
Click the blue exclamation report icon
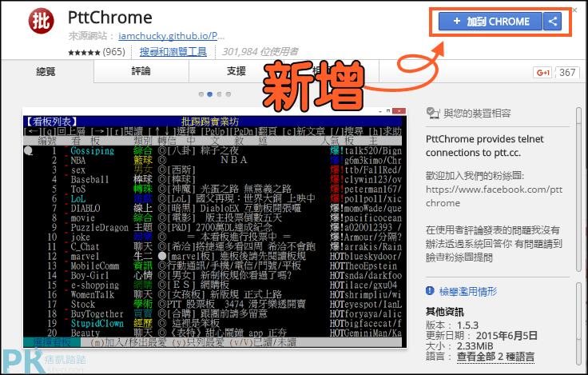(430, 290)
